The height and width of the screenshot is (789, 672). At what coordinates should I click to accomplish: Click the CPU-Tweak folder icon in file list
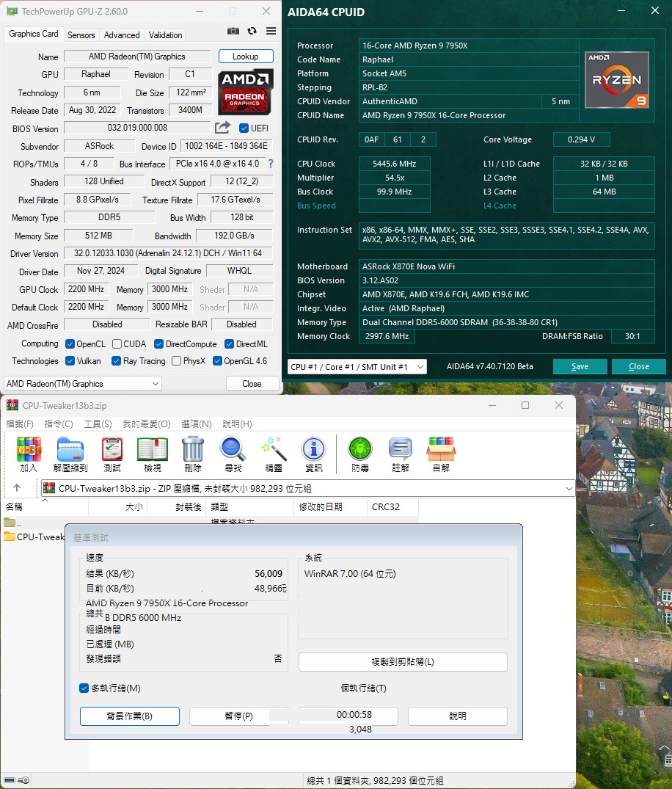click(x=9, y=537)
